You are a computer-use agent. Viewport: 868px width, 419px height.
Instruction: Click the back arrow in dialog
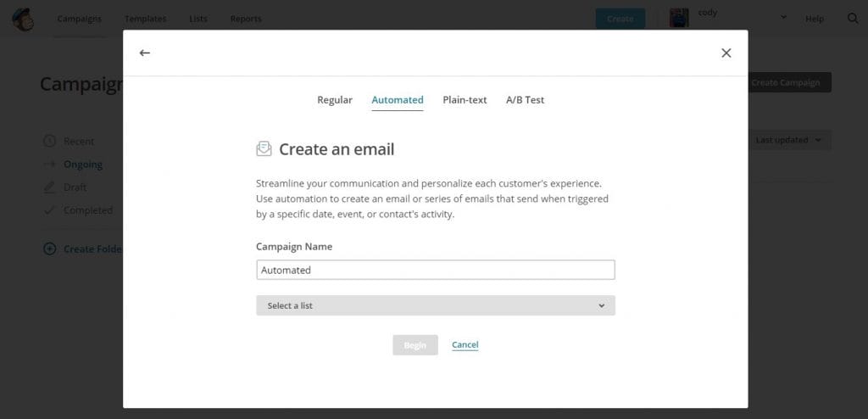(x=145, y=53)
